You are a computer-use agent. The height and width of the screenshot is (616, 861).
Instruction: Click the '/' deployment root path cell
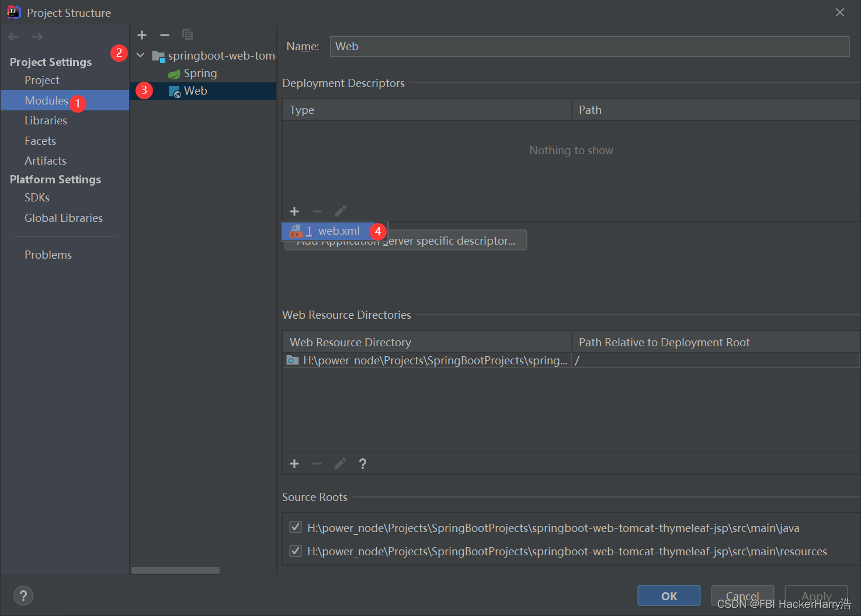(x=716, y=360)
